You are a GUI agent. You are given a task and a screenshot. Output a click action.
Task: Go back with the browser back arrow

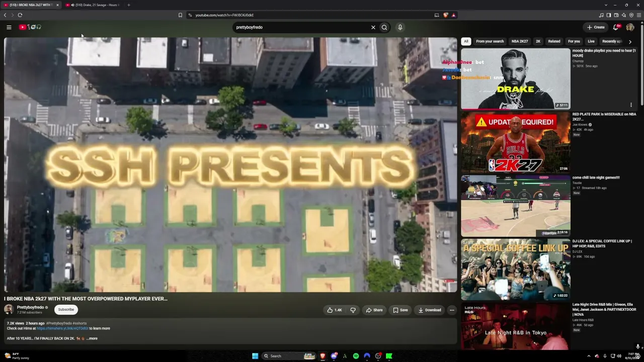point(5,15)
